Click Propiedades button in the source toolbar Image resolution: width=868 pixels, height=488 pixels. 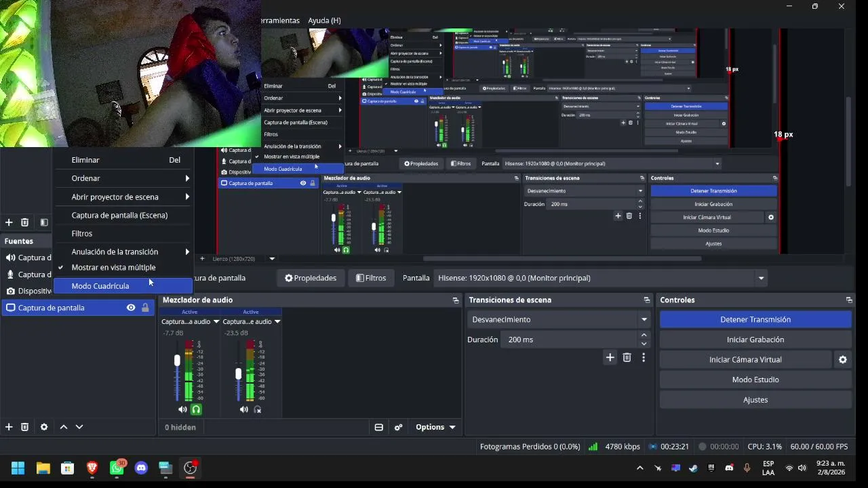(311, 278)
